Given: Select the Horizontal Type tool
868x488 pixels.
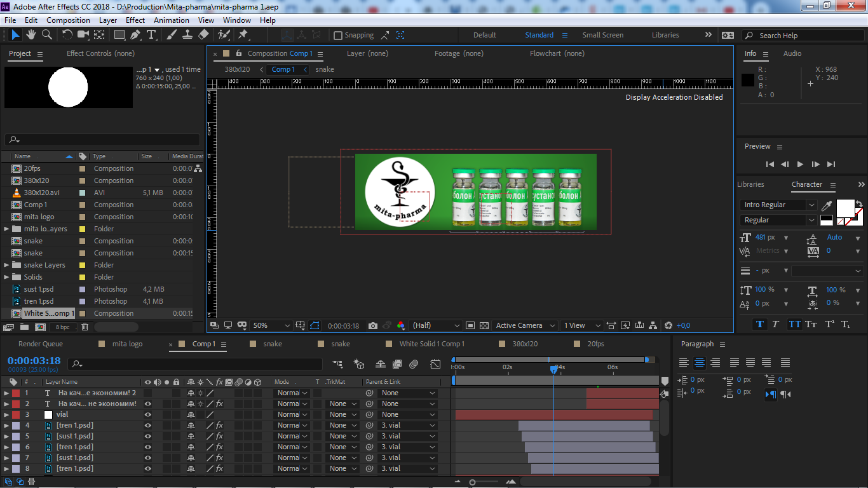Looking at the screenshot, I should click(x=151, y=35).
